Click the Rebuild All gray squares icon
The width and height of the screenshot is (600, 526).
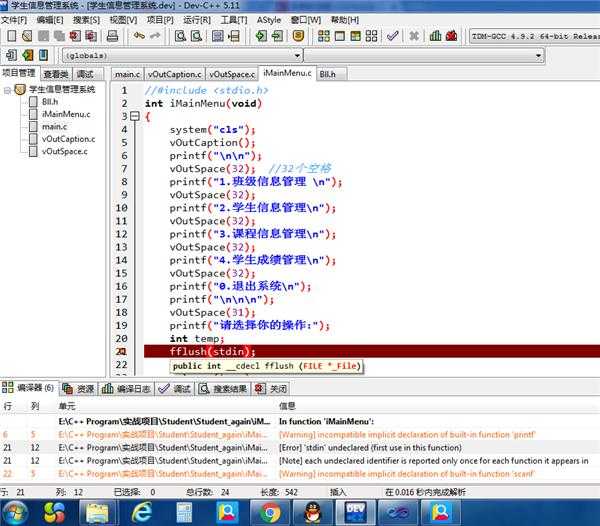(x=371, y=36)
